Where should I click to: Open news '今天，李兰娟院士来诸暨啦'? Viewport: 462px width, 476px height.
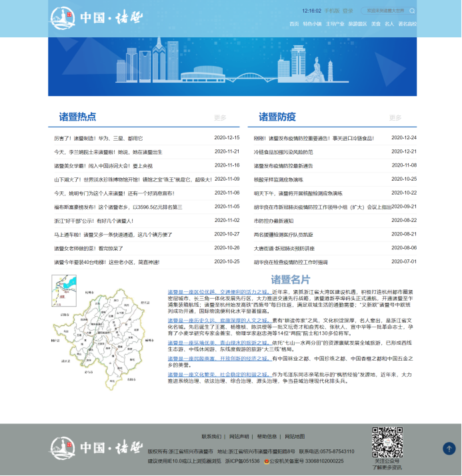coord(108,152)
